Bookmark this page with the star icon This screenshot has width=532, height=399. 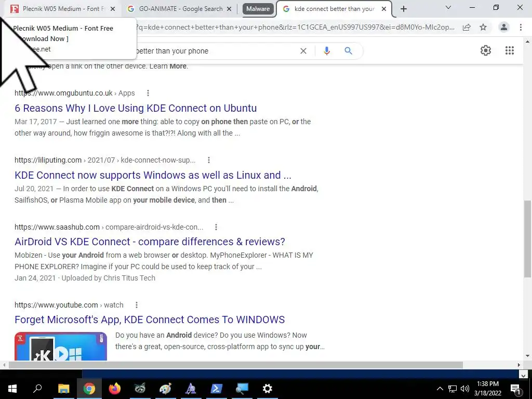[x=483, y=28]
